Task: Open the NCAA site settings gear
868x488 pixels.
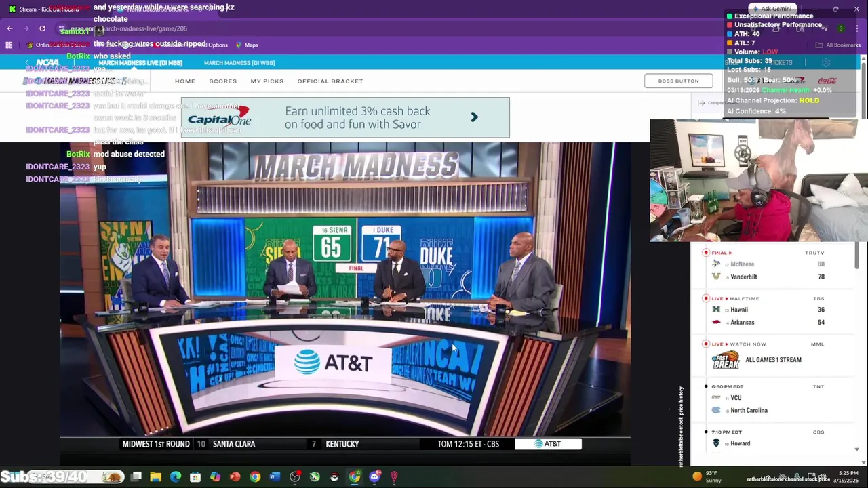Action: coord(825,62)
